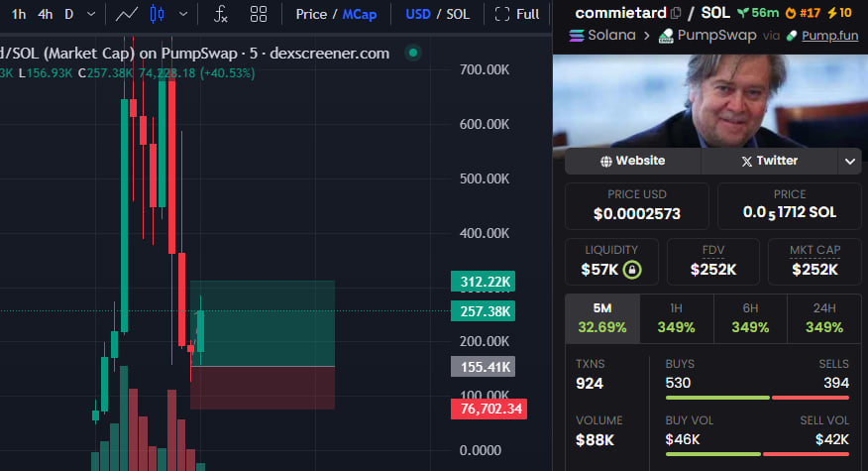
Task: Open the multi-chart layout grid icon
Action: coord(259,15)
